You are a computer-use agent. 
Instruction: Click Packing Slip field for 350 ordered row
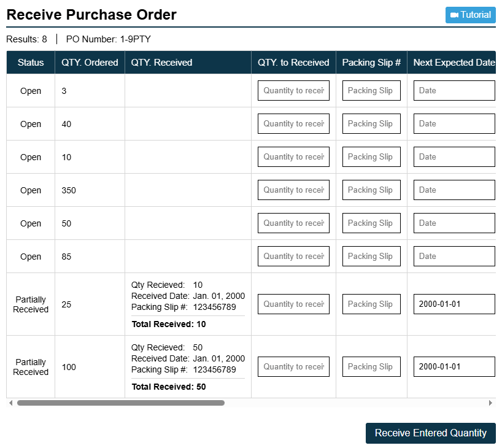pos(371,190)
